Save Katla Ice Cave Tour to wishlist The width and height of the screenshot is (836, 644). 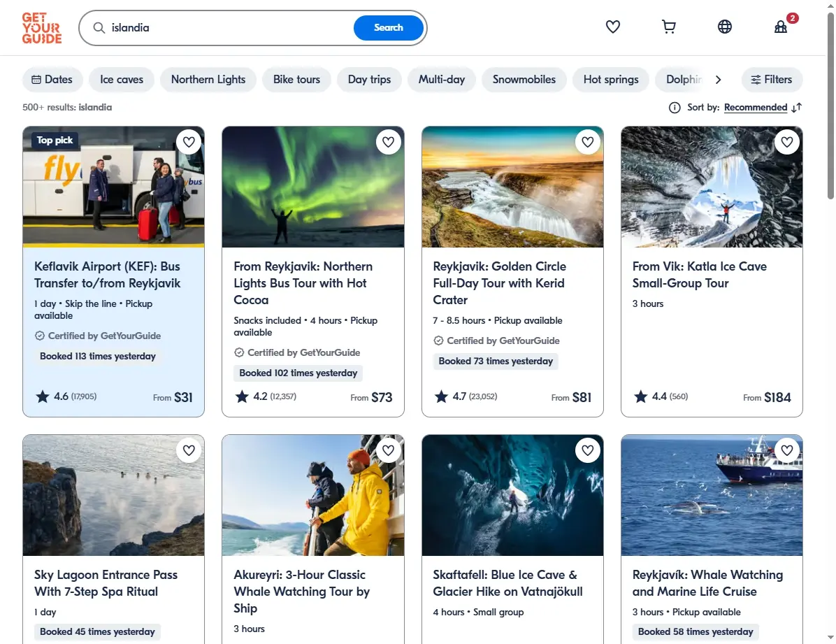(x=787, y=142)
